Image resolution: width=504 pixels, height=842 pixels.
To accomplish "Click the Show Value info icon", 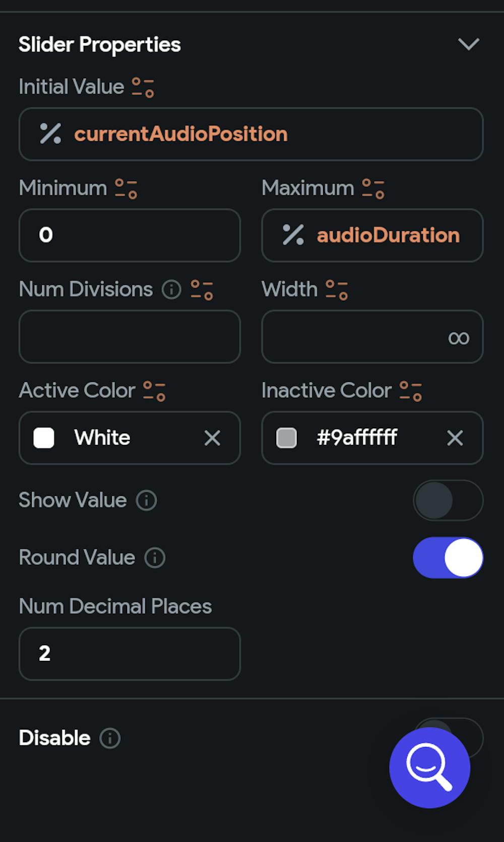I will (x=147, y=500).
